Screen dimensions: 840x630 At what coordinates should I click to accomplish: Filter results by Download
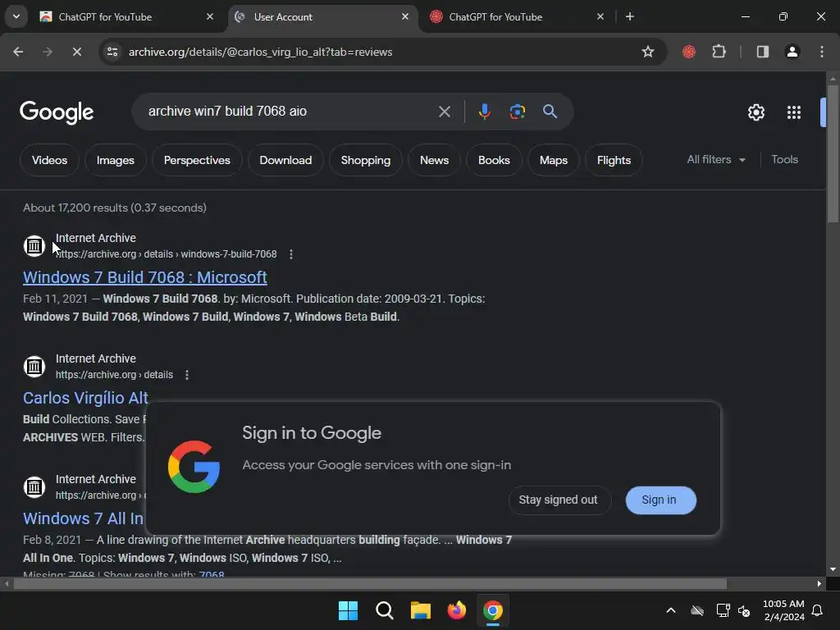285,160
